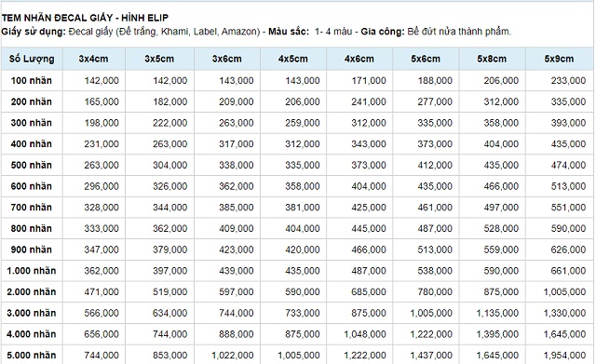Image resolution: width=596 pixels, height=364 pixels.
Task: Select the 3x5cm column header
Action: (159, 59)
